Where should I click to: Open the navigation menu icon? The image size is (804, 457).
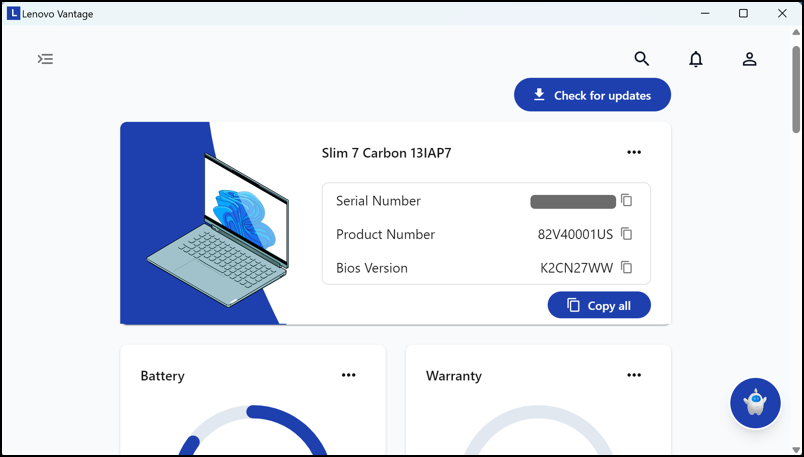46,59
